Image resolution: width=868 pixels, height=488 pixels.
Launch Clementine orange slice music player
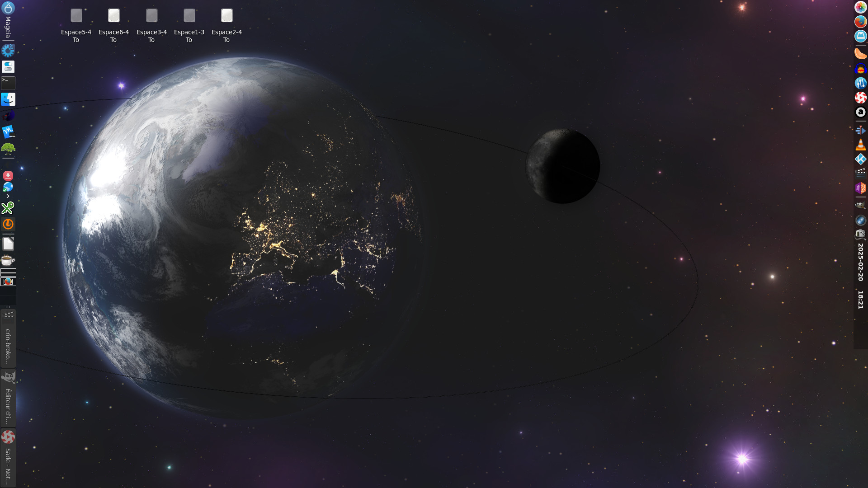[860, 53]
